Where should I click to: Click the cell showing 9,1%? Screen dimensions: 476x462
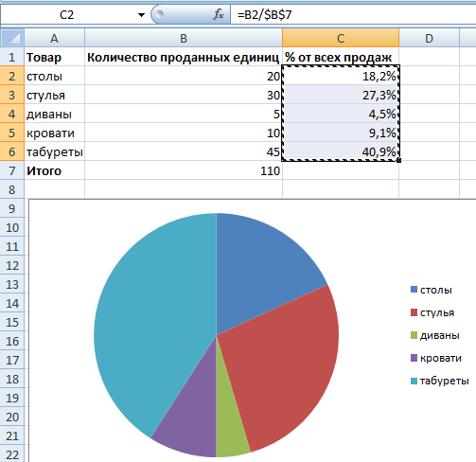[x=341, y=133]
